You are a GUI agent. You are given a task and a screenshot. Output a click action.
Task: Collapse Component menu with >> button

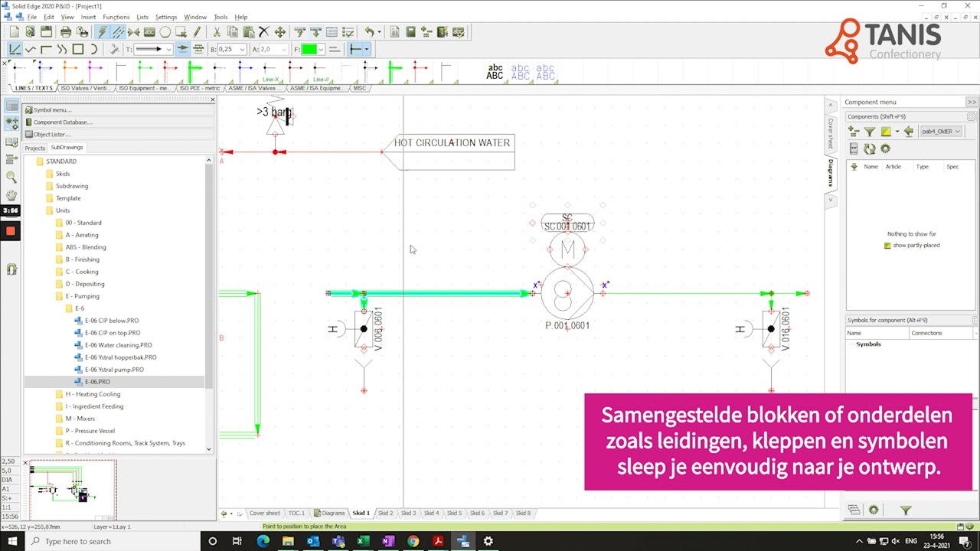pyautogui.click(x=971, y=102)
